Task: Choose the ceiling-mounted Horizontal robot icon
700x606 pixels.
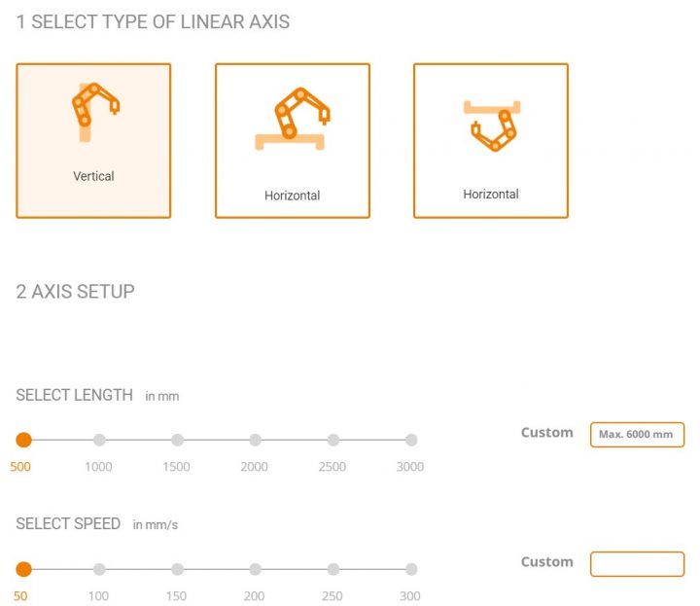Action: click(x=491, y=125)
